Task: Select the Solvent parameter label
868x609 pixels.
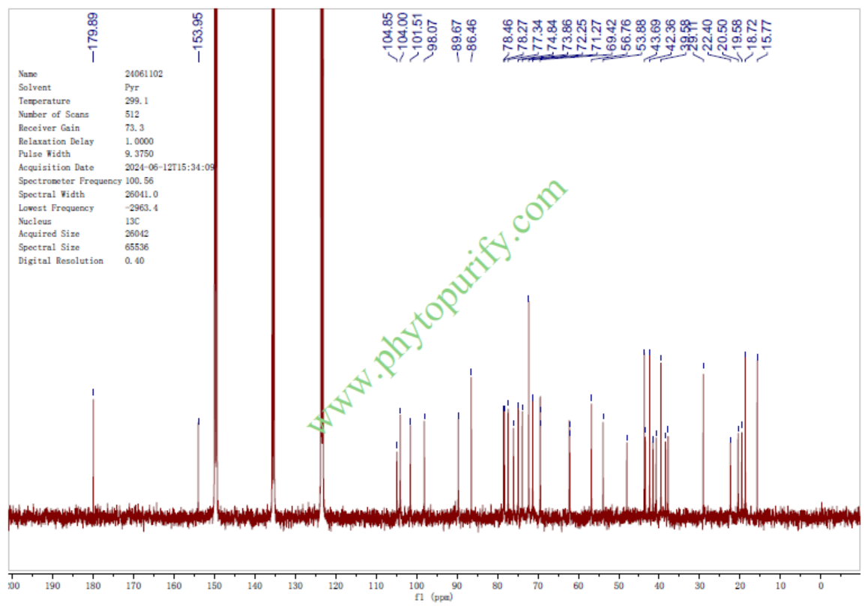Action: click(35, 88)
